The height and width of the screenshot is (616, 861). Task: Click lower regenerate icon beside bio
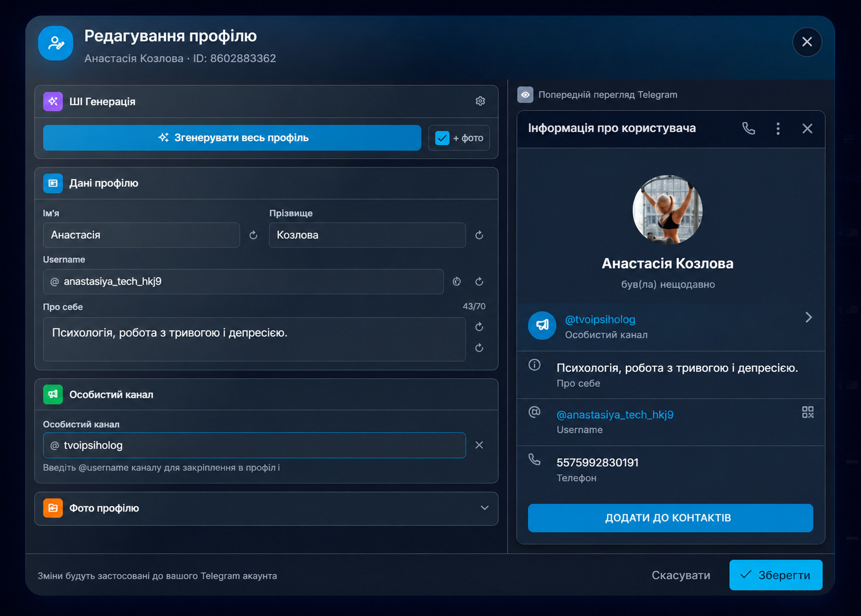point(479,348)
